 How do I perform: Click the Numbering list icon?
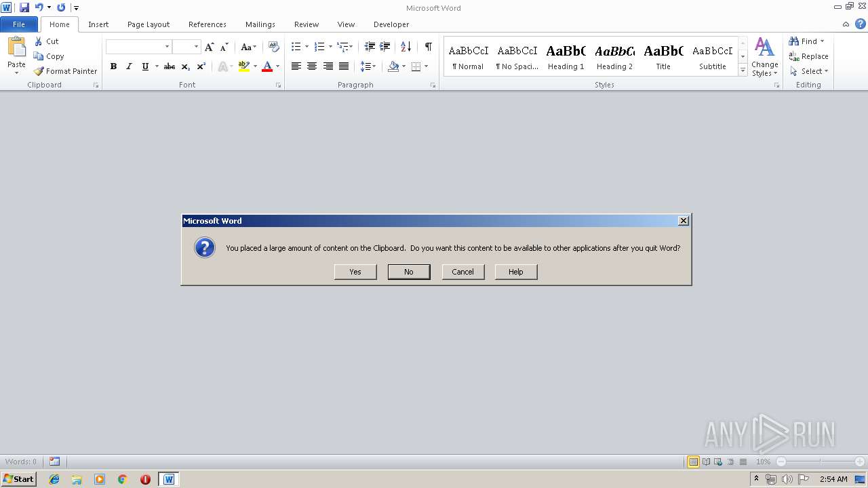(x=319, y=47)
